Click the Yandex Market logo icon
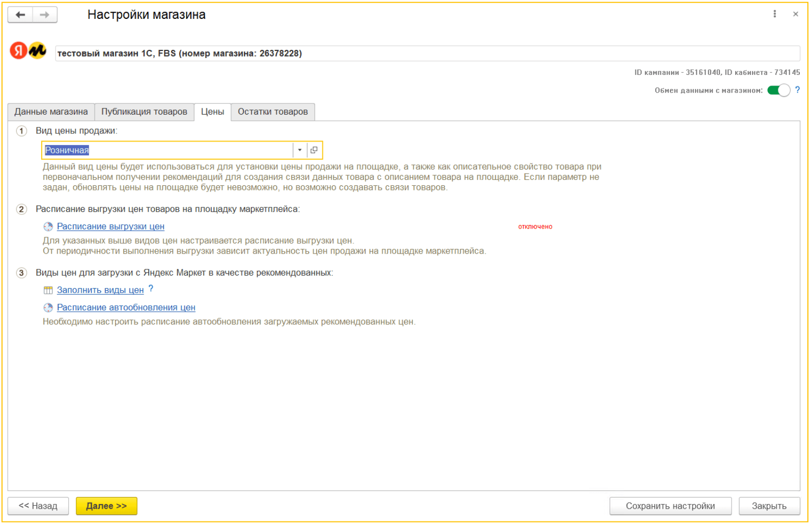The image size is (812, 524). pos(28,50)
